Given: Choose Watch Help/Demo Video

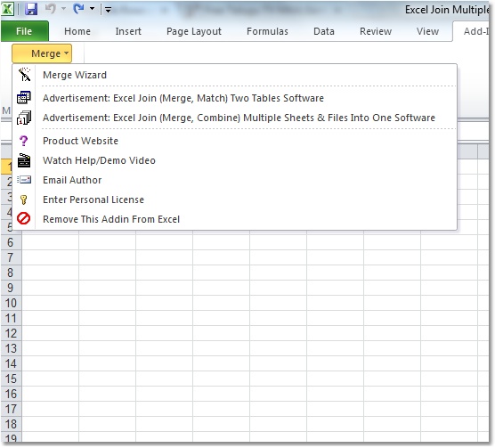Looking at the screenshot, I should point(234,160).
